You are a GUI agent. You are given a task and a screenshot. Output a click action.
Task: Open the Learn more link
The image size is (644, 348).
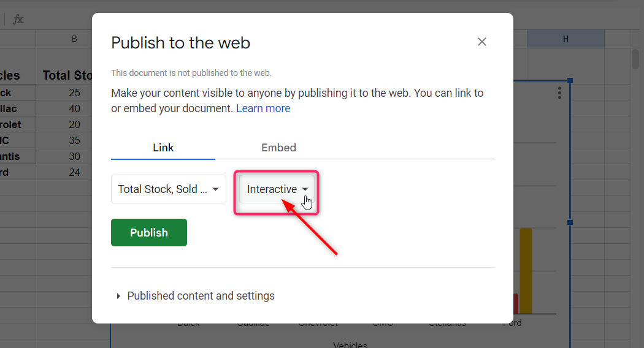pos(263,108)
